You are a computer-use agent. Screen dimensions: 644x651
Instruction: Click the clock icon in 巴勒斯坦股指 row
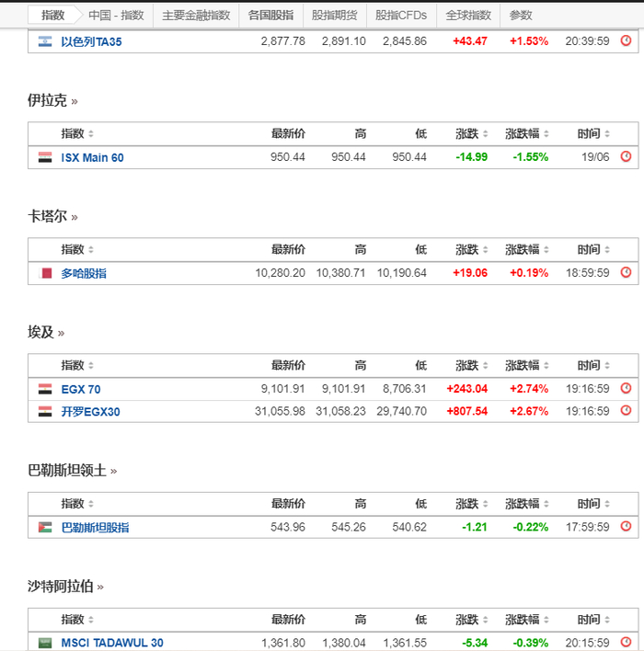click(626, 527)
